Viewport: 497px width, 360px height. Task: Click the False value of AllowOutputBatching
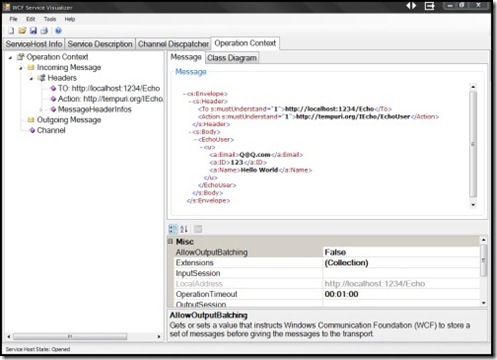pos(335,252)
